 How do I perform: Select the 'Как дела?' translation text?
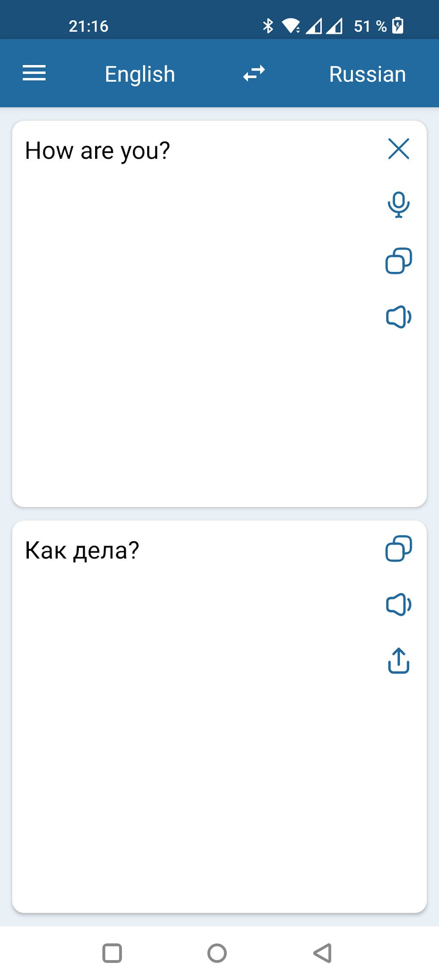click(81, 549)
